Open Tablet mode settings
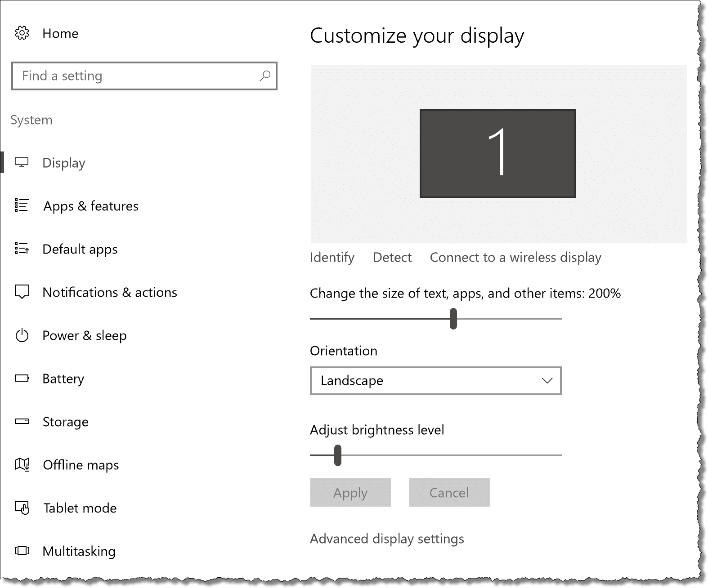This screenshot has width=708, height=588. point(80,508)
